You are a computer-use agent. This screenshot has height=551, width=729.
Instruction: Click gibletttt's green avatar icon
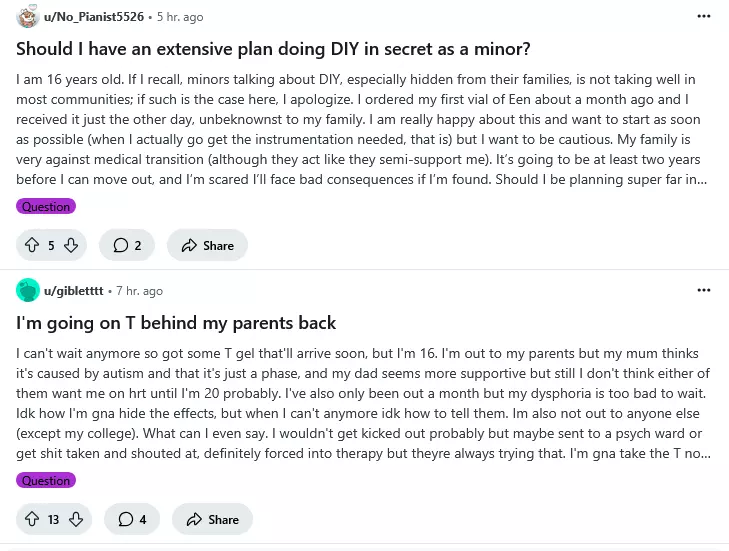pos(28,290)
